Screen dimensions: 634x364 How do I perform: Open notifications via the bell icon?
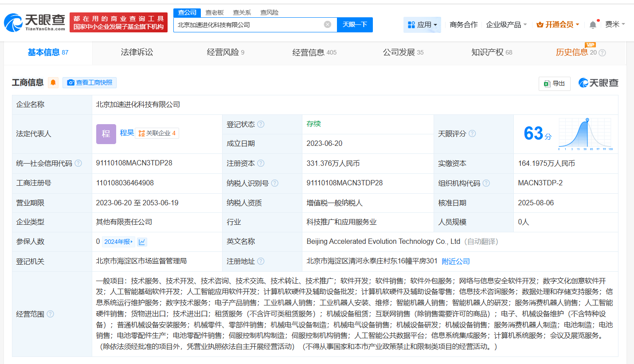click(592, 25)
